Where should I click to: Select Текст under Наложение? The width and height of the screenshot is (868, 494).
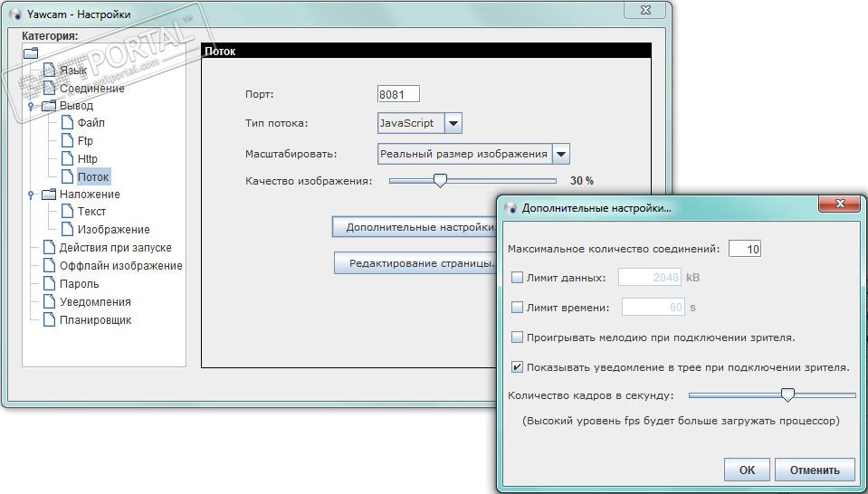pos(91,212)
